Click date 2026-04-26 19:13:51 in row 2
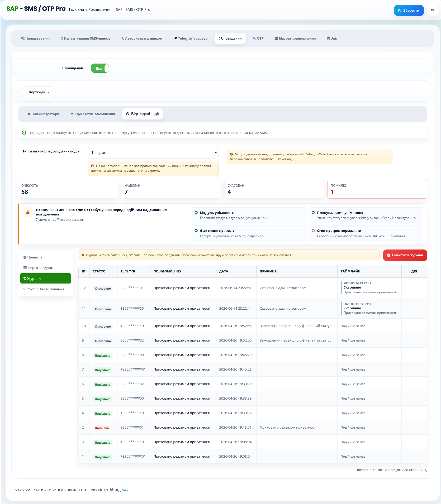441x504 pixels. click(235, 427)
